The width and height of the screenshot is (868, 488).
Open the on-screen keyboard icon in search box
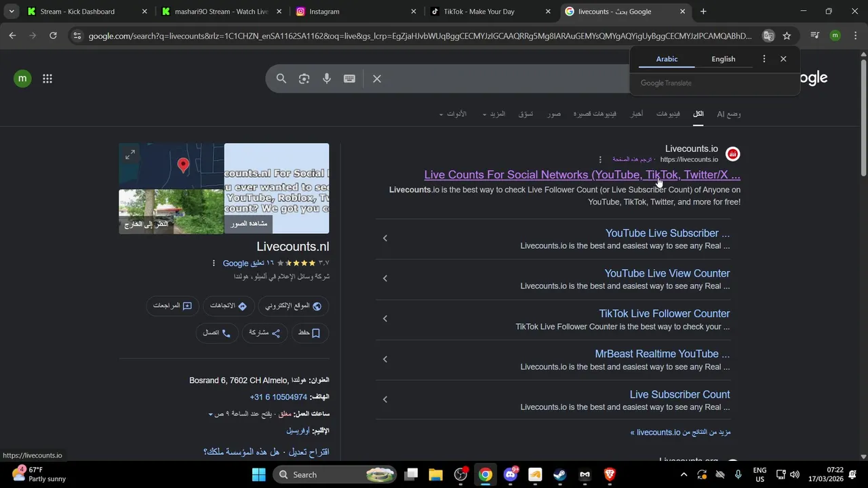click(x=349, y=79)
